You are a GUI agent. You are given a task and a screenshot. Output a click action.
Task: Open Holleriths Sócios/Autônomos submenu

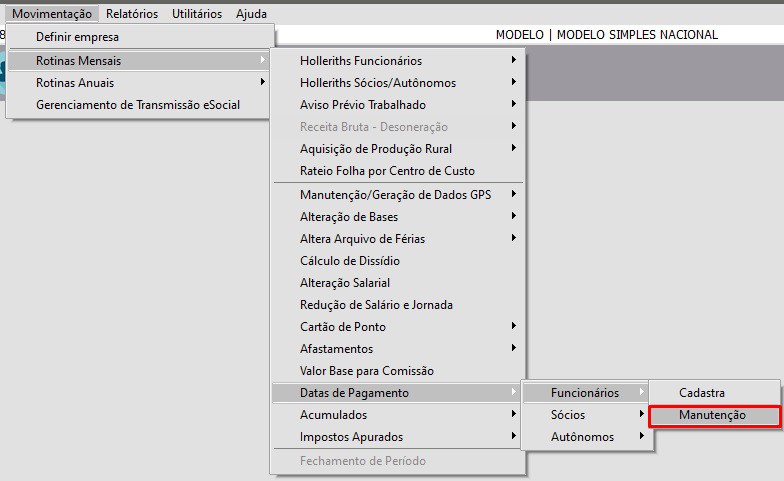click(x=396, y=83)
